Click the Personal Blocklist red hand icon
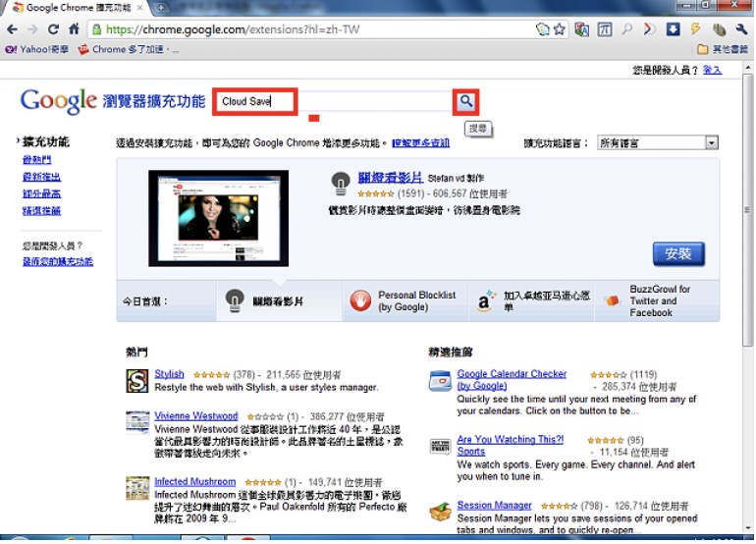The height and width of the screenshot is (544, 756). pyautogui.click(x=360, y=300)
